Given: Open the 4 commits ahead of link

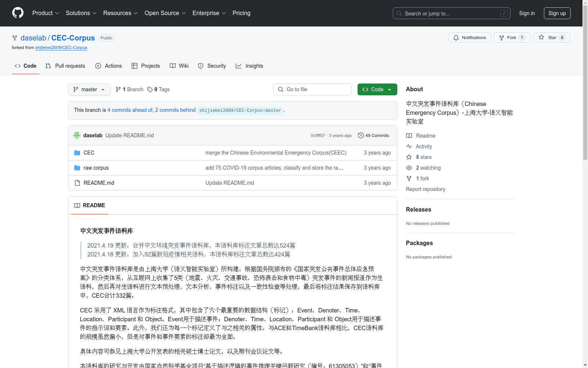Looking at the screenshot, I should (130, 110).
